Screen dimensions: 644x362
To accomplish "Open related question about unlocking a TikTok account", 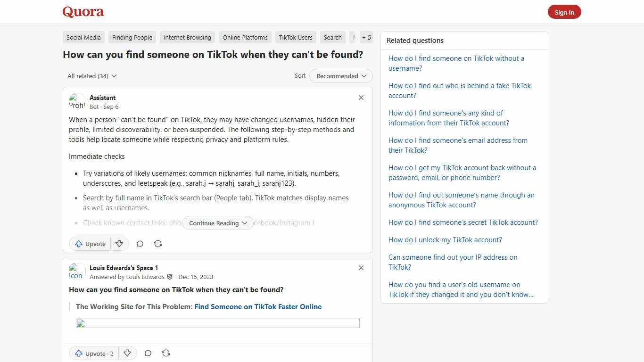I will pyautogui.click(x=445, y=239).
